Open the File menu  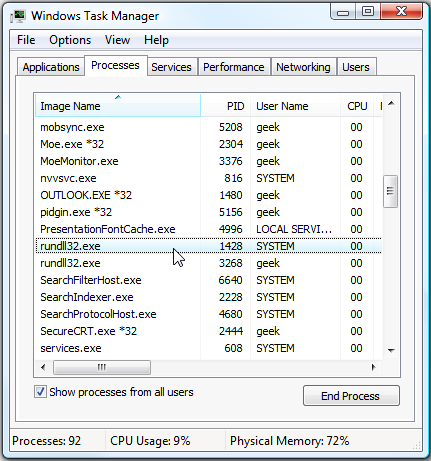tap(26, 40)
